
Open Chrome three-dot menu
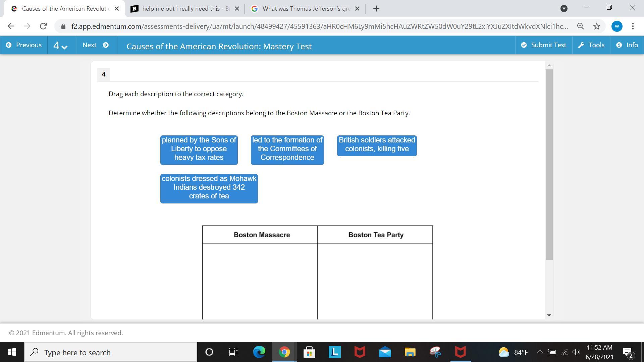coord(633,26)
